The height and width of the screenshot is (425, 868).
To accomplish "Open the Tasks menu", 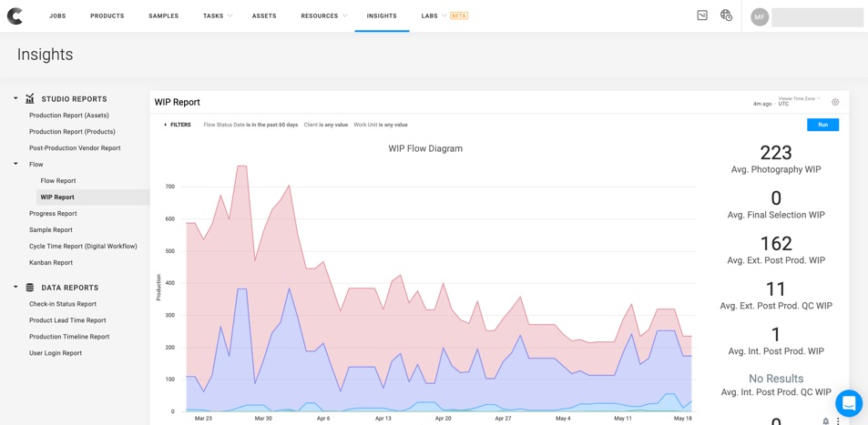I will [218, 15].
